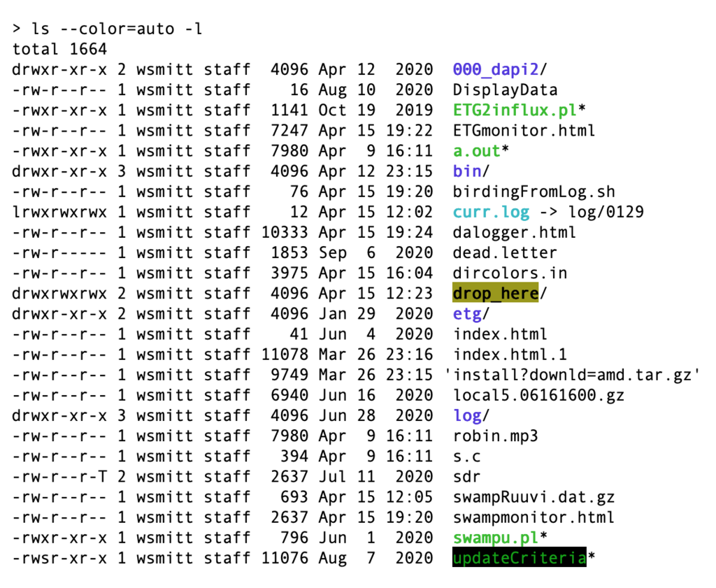The image size is (716, 588).
Task: Select the dalogger.html file name
Action: click(x=514, y=232)
